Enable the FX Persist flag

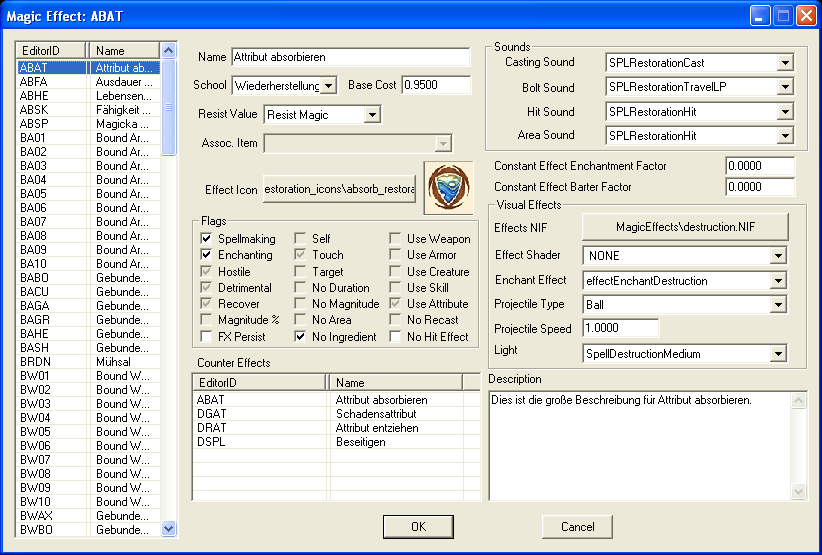click(207, 336)
